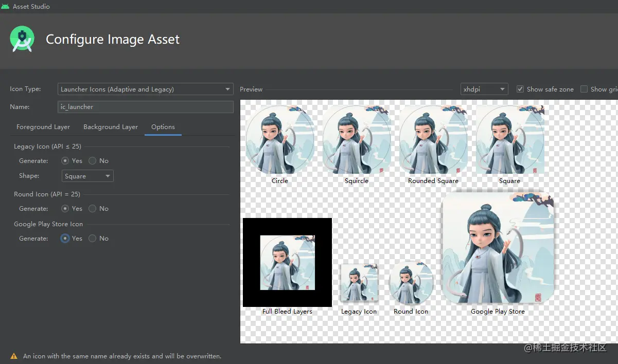Select the Rounded Square preview icon
This screenshot has width=618, height=364.
pyautogui.click(x=433, y=140)
